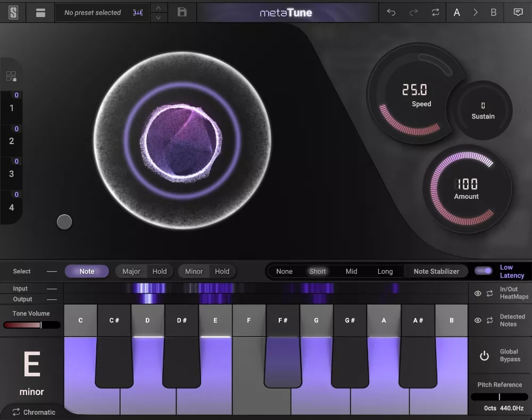Copy A to B with the chevron arrow
Viewport: 532px width, 420px height.
475,12
